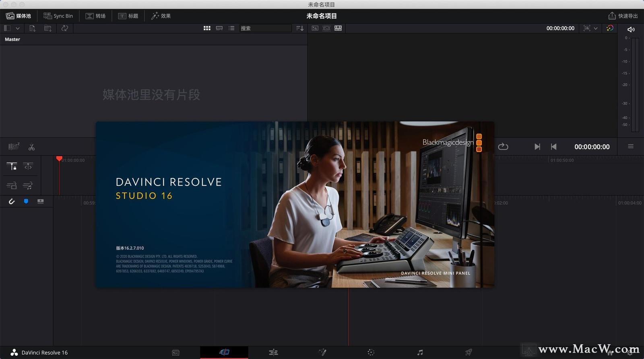Toggle loop playback button

click(503, 147)
